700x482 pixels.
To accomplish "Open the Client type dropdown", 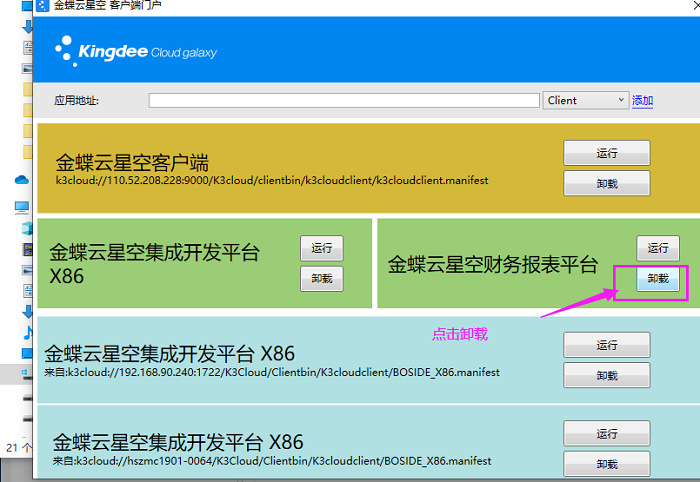I will click(x=586, y=100).
